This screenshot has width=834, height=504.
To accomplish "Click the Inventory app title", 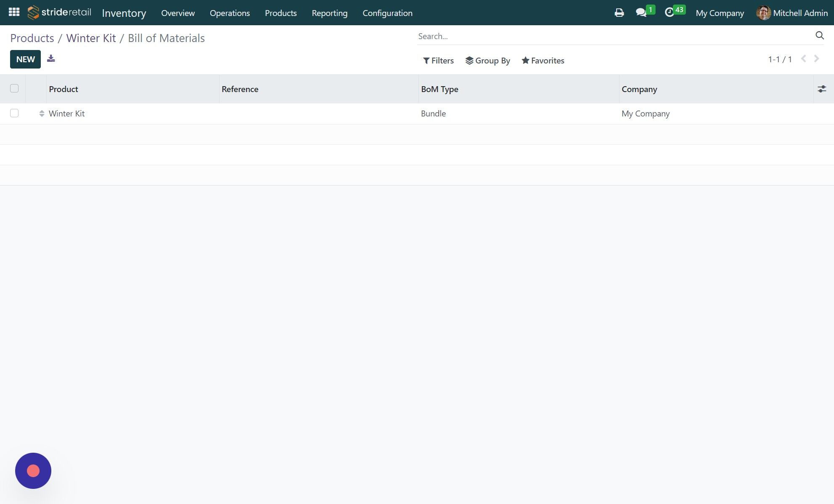I will [x=124, y=13].
